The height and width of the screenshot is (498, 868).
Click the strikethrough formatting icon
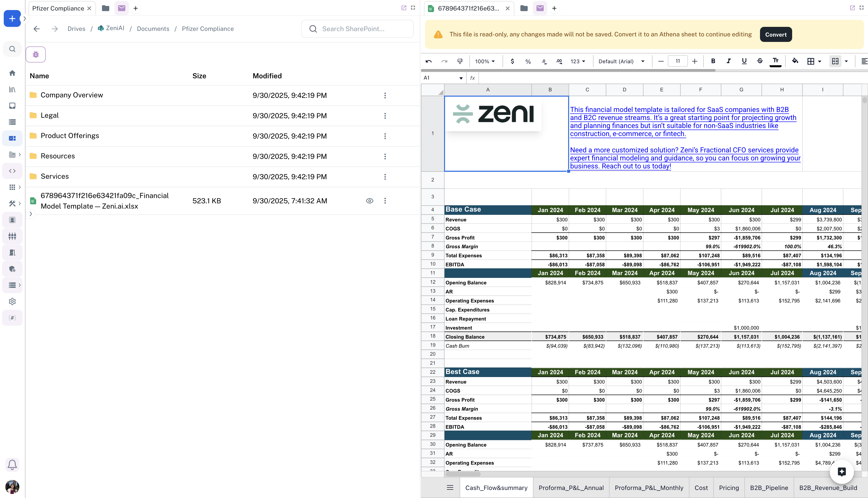(x=760, y=61)
